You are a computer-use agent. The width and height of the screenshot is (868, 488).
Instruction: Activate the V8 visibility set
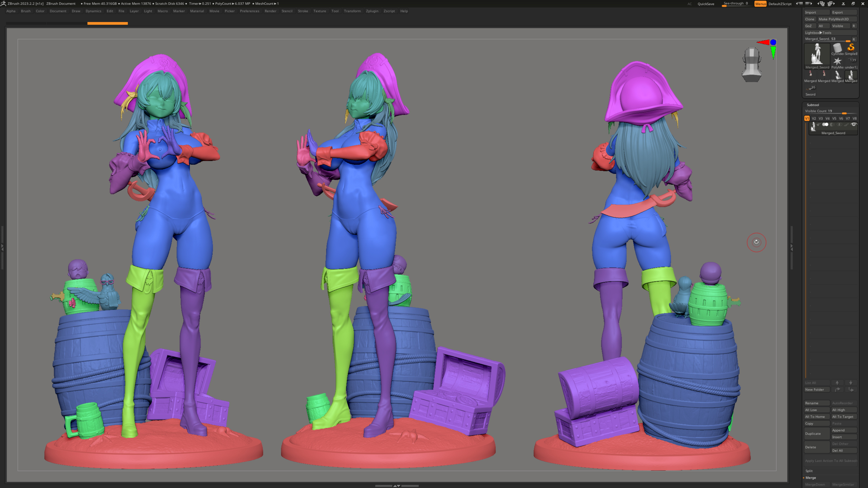coord(854,119)
